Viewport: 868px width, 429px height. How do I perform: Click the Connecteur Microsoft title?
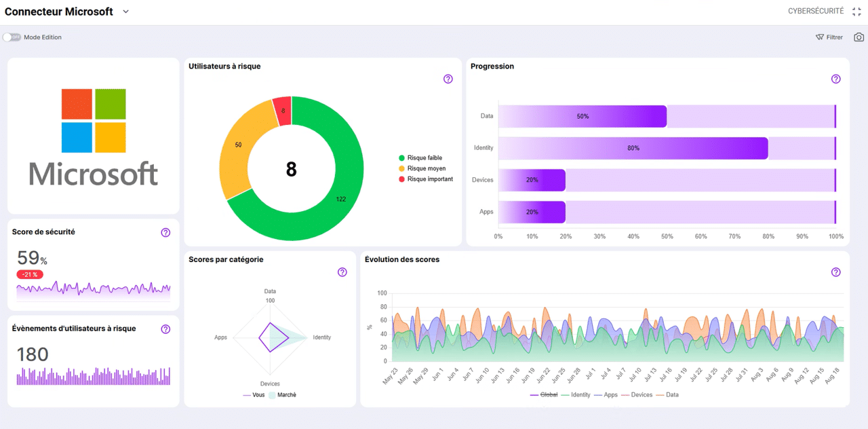(59, 12)
